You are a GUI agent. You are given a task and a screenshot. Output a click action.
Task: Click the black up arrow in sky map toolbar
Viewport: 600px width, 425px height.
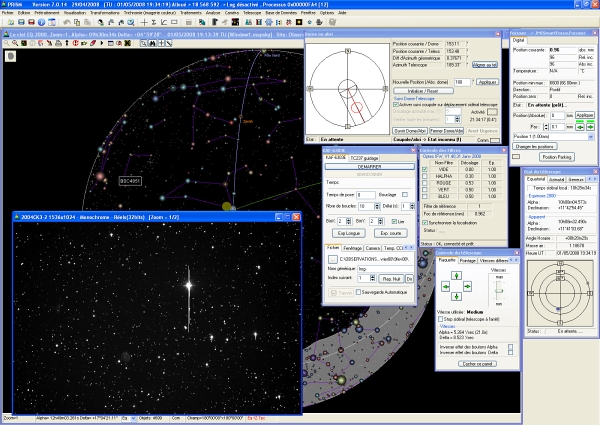click(x=67, y=43)
